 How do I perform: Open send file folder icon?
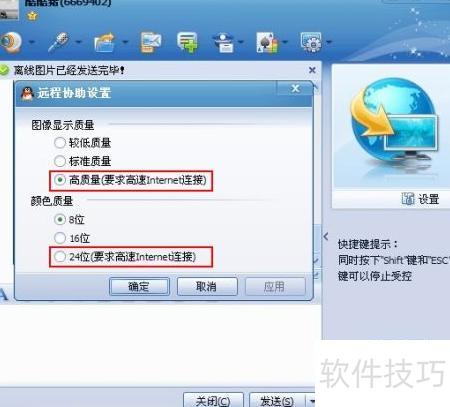105,42
